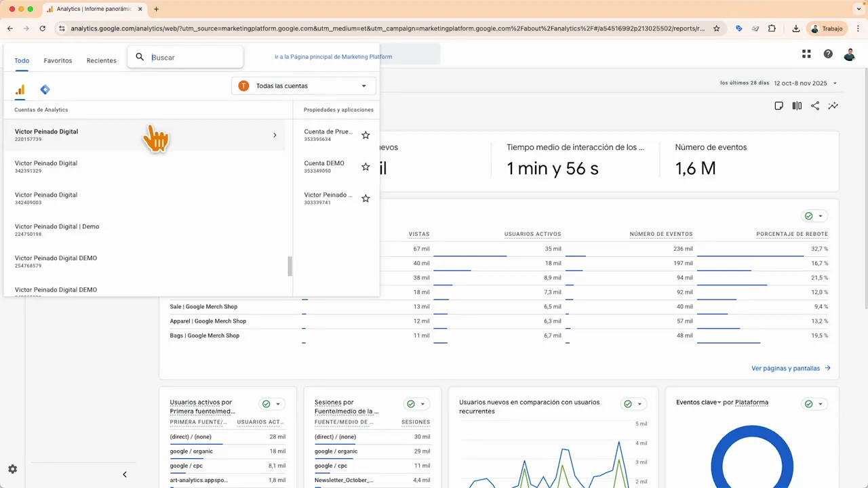Viewport: 868px width, 488px height.
Task: Star the Cuenta DEMO property
Action: tap(366, 167)
